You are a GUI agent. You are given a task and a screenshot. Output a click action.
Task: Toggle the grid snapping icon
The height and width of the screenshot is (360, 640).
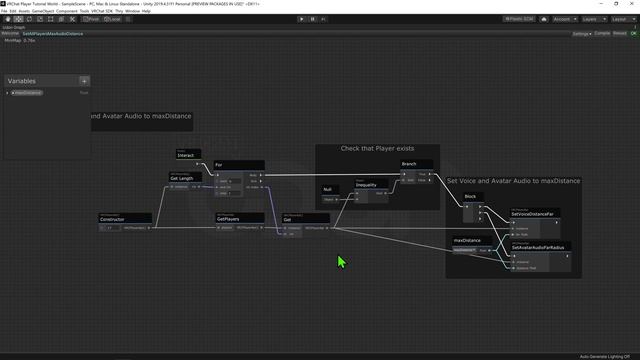pyautogui.click(x=128, y=19)
